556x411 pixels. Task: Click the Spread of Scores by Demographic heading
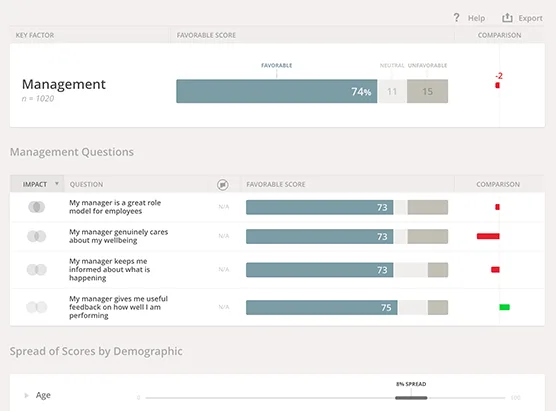pos(96,351)
